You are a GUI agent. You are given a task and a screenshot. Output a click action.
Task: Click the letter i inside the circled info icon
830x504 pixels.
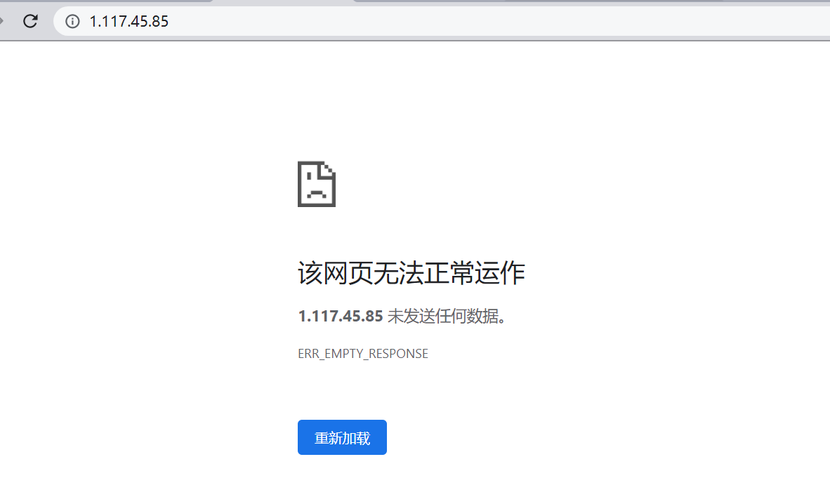click(72, 21)
